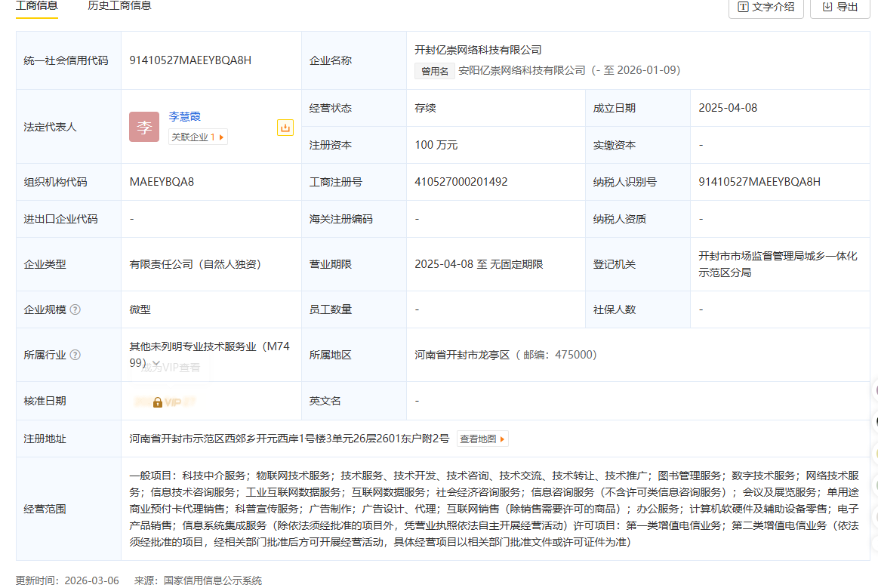Click the download icon in 导出 button

point(827,7)
